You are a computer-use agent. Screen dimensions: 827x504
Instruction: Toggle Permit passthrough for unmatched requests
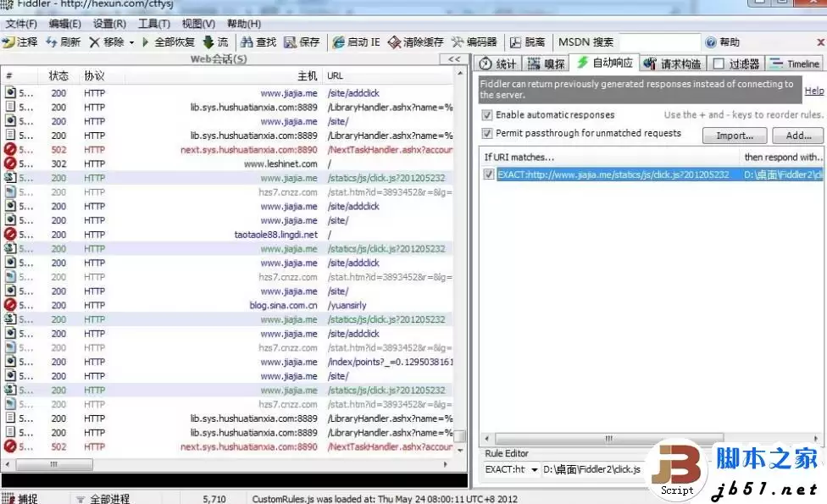[x=487, y=134]
